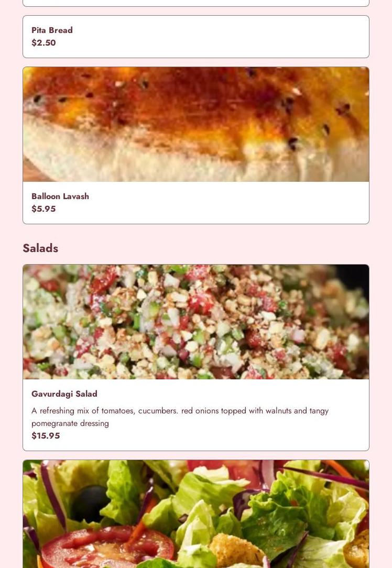Click the tomato slice in salad photo
This screenshot has height=568, width=392.
pyautogui.click(x=107, y=547)
